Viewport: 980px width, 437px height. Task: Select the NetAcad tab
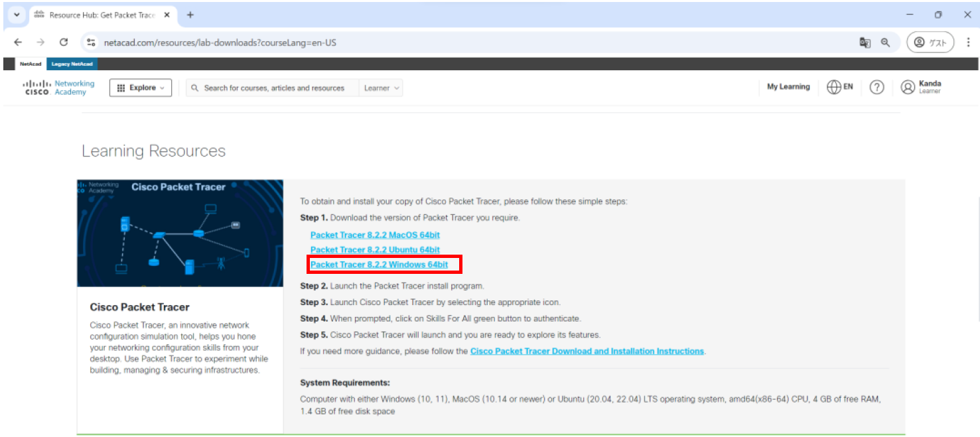click(x=30, y=64)
